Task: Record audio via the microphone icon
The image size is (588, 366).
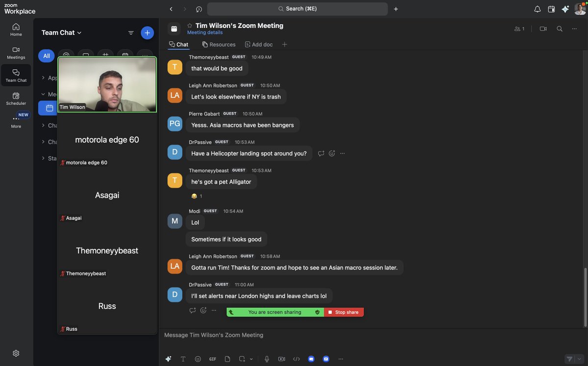Action: (266, 358)
